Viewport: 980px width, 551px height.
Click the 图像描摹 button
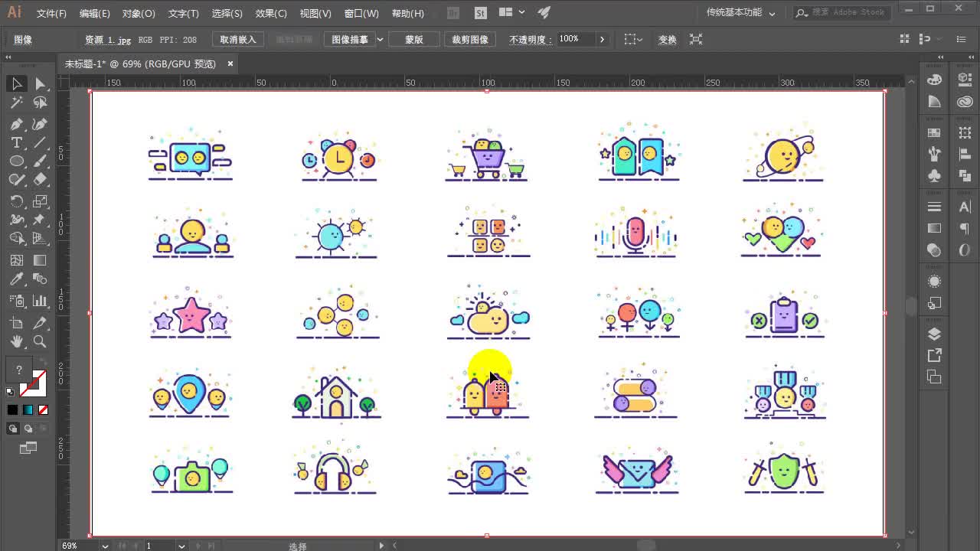click(349, 39)
